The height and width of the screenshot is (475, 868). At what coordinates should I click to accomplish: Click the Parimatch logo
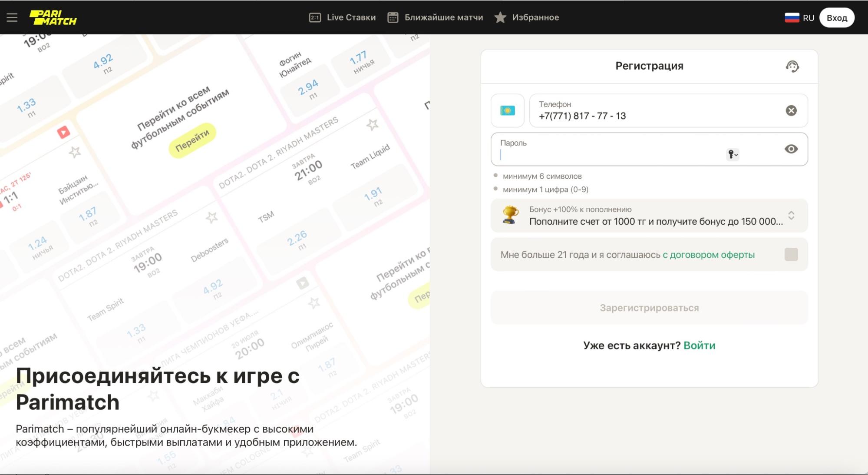coord(53,17)
